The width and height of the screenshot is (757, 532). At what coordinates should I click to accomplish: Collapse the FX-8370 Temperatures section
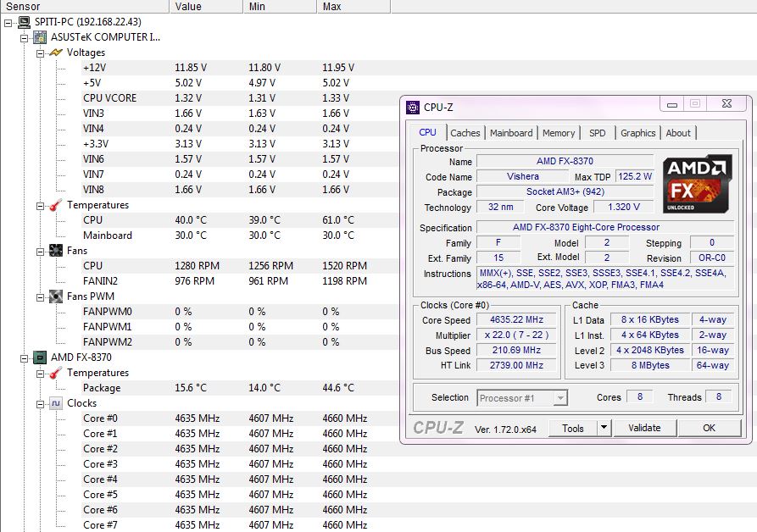(x=41, y=374)
